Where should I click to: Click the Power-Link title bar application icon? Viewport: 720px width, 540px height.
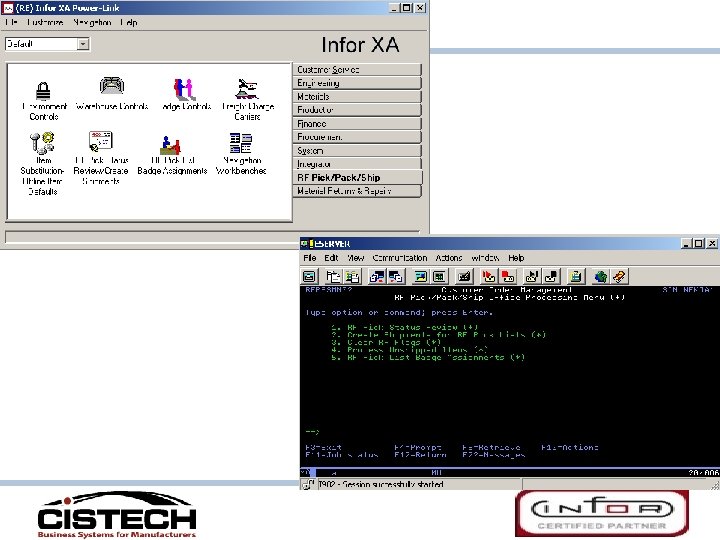(8, 8)
